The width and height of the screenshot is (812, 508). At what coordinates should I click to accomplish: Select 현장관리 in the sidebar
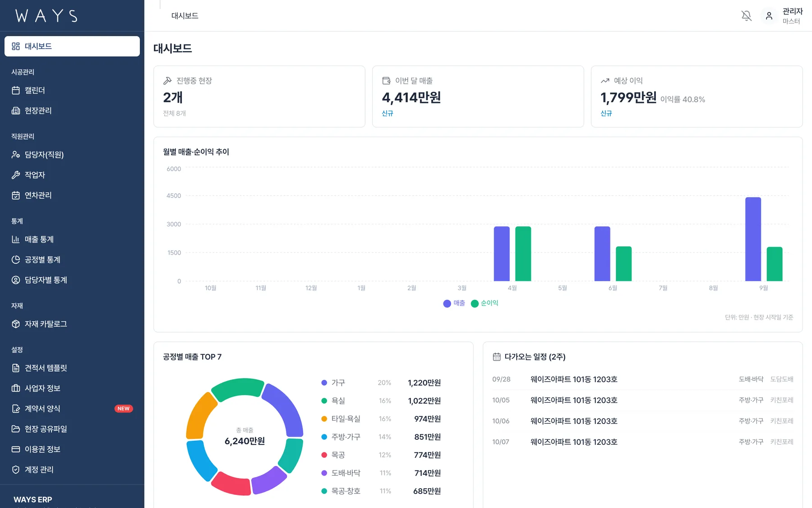(x=72, y=111)
